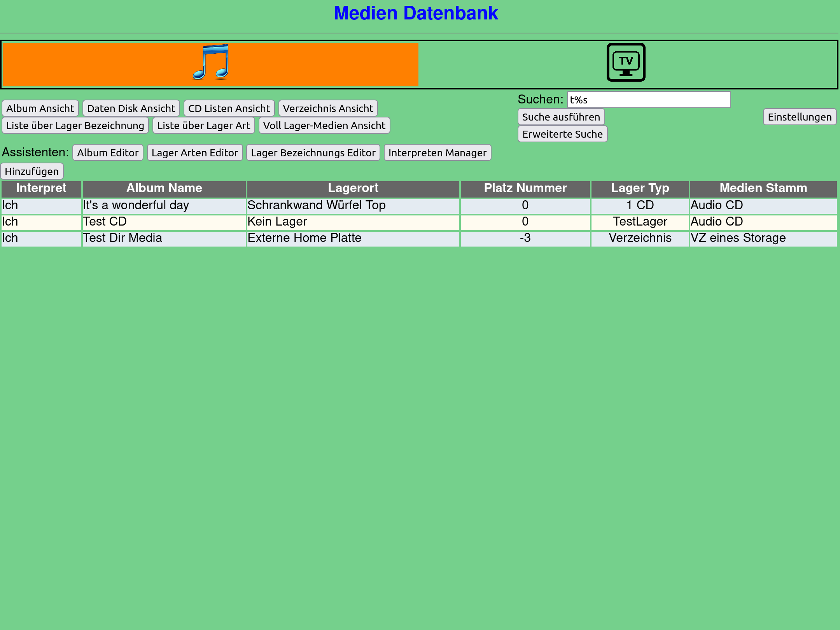Launch the Album Editor assistant
Screen dimensions: 840x630
pyautogui.click(x=108, y=153)
